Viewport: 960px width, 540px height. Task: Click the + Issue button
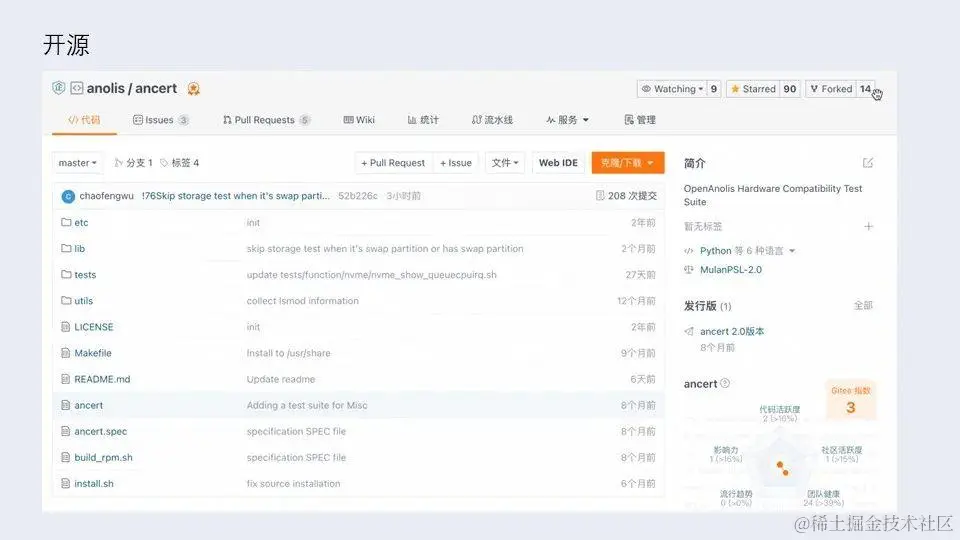pyautogui.click(x=456, y=163)
